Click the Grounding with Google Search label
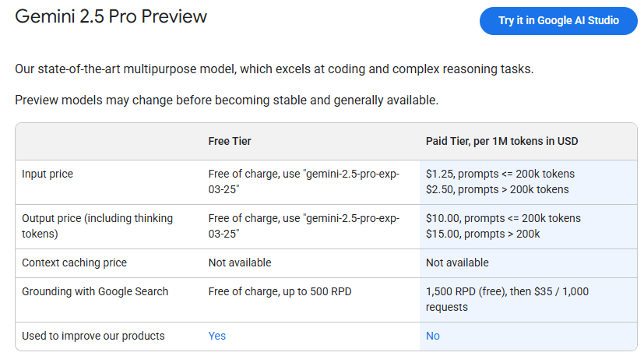This screenshot has height=356, width=644. (x=95, y=291)
